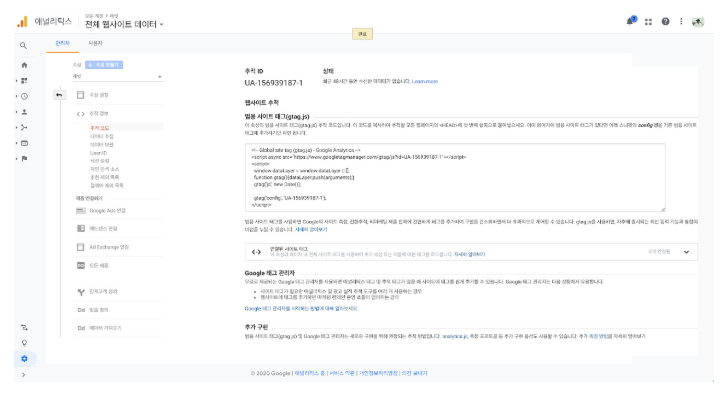Click the Google Tag Manager getting started link
726x417 pixels.
[x=301, y=308]
